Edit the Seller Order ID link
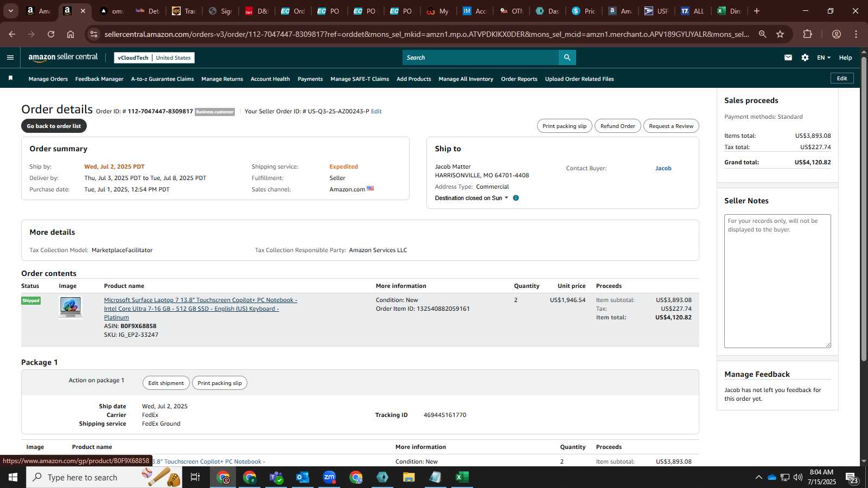 tap(376, 111)
